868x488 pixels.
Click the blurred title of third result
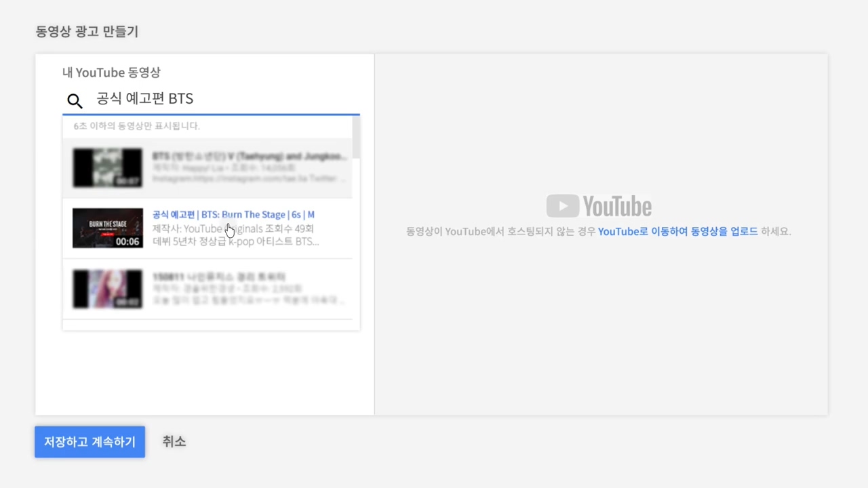point(218,277)
